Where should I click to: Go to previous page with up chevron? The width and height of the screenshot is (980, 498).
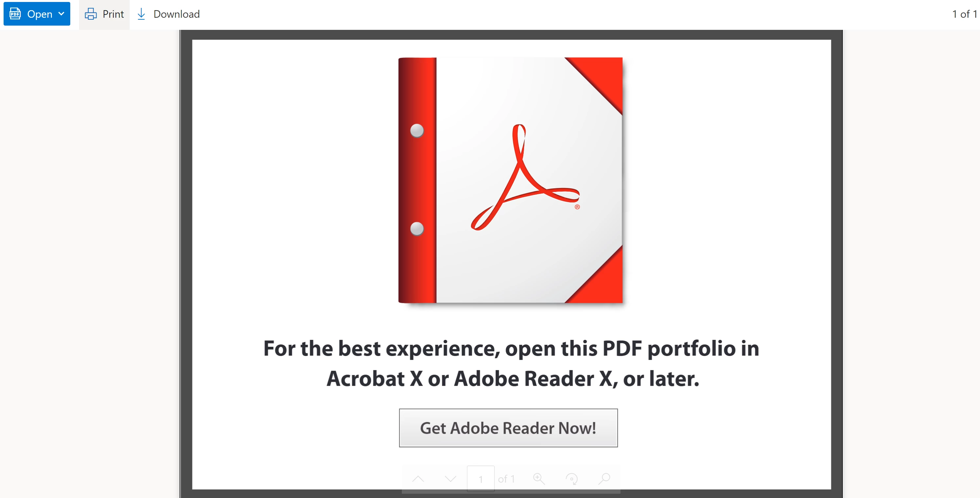418,479
